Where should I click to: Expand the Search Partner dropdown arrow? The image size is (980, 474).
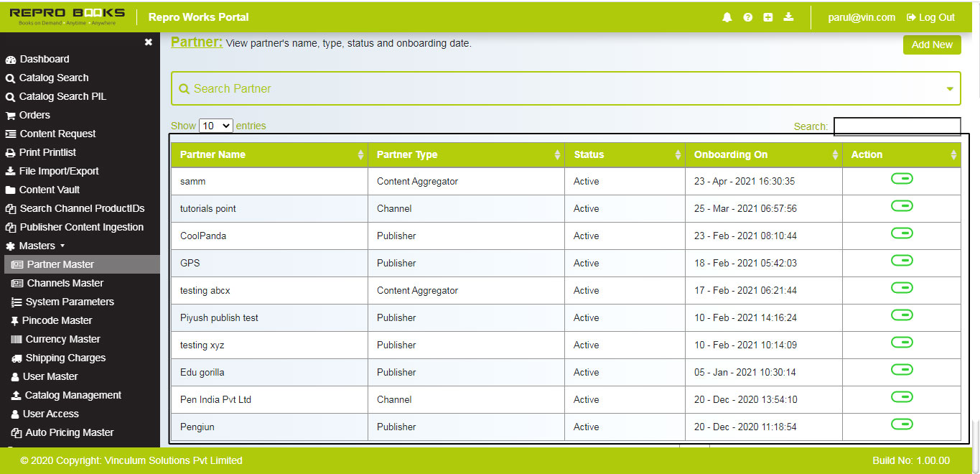[950, 89]
